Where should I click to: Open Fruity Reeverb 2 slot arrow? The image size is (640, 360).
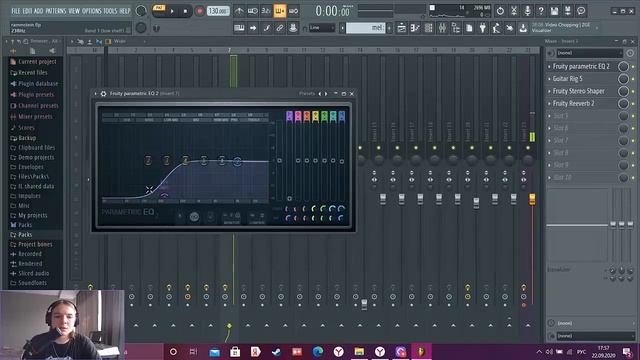549,104
